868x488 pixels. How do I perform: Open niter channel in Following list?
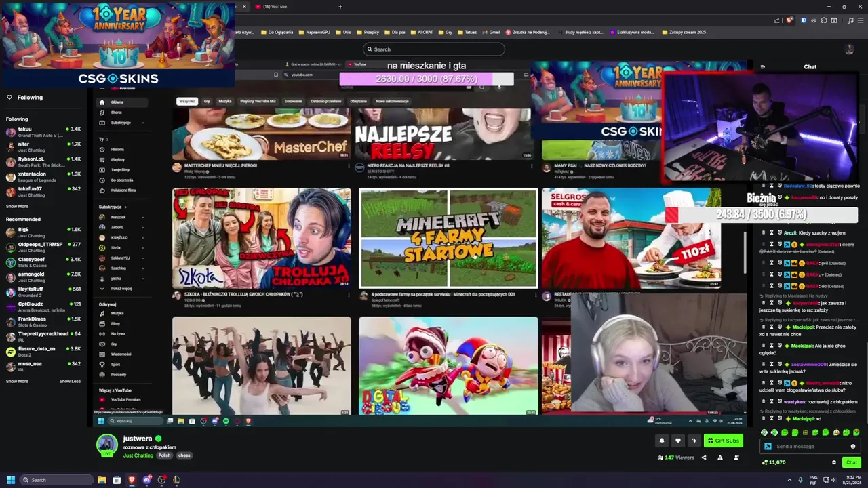coord(43,146)
